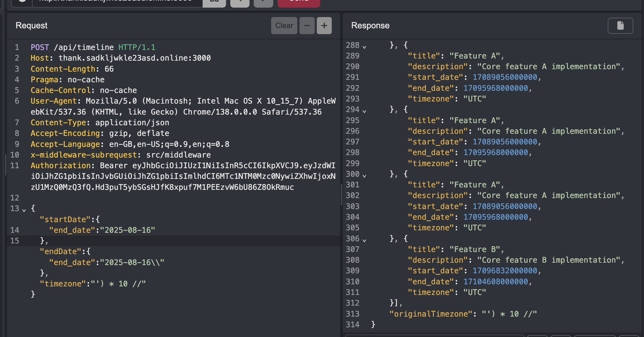Click the Cache-Control header line

pos(84,90)
